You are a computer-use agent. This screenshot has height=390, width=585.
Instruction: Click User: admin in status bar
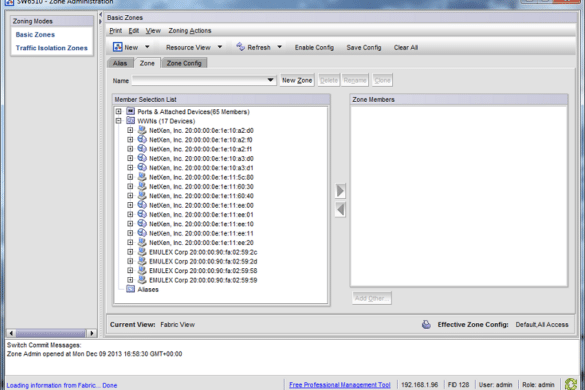click(495, 385)
